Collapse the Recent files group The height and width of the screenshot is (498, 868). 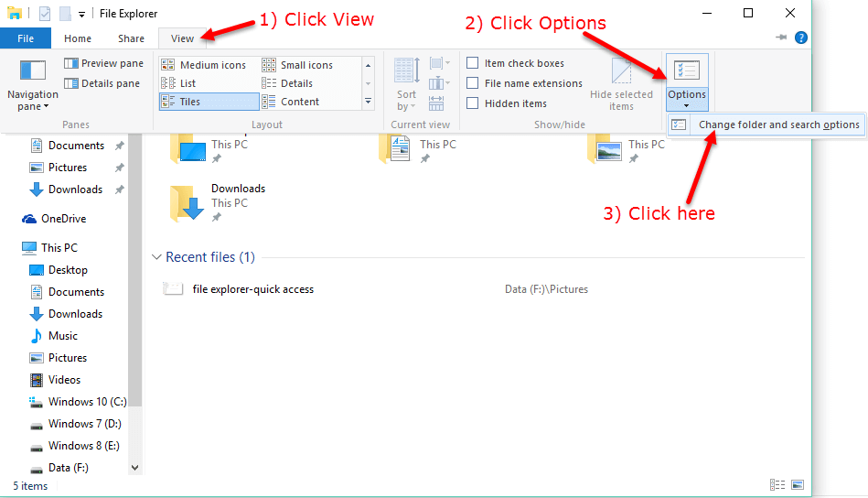(x=156, y=257)
